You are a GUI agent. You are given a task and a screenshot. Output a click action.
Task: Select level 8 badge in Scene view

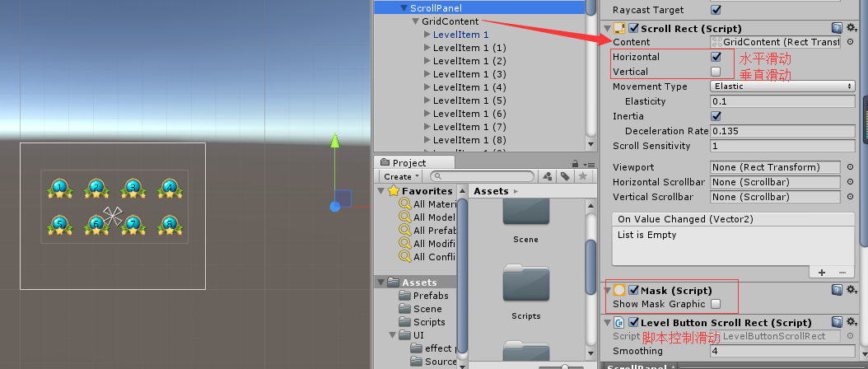pos(170,224)
